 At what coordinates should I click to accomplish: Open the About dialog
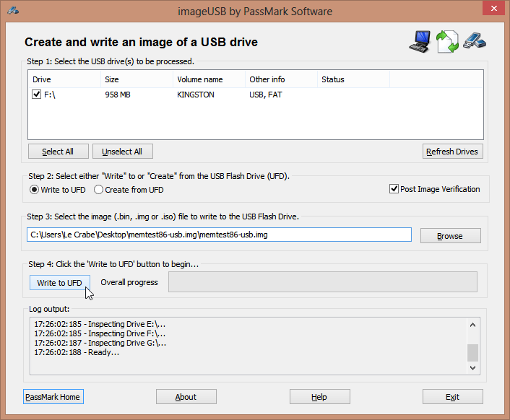(x=186, y=397)
